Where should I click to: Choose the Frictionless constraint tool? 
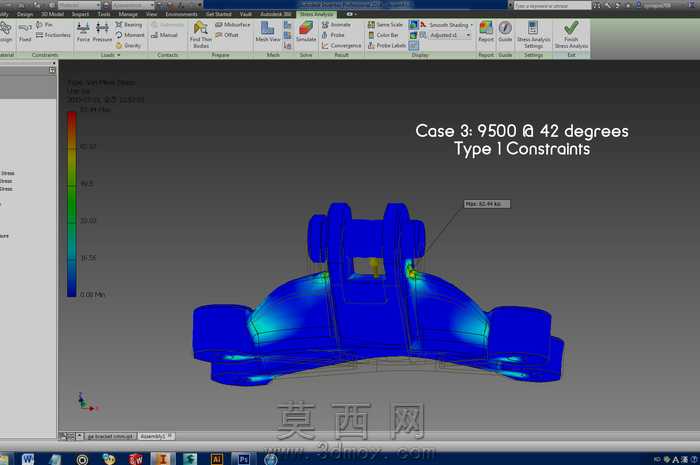(x=53, y=35)
